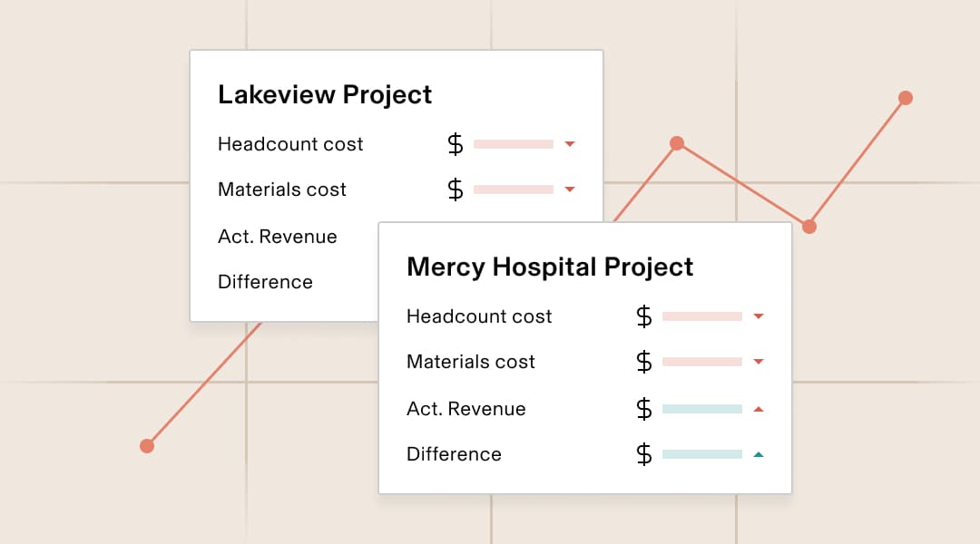Click Mercy Difference teal value bar
Screen dimensions: 980x544
702,454
